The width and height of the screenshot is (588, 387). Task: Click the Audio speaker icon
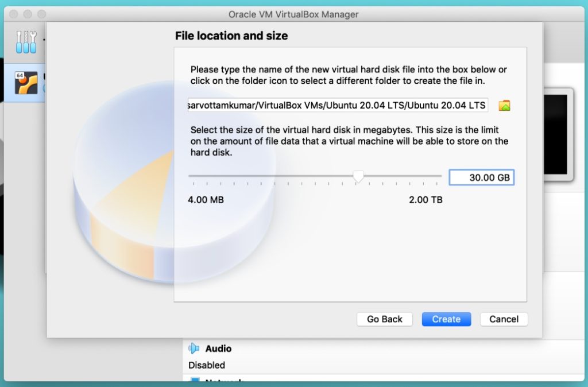pos(194,349)
